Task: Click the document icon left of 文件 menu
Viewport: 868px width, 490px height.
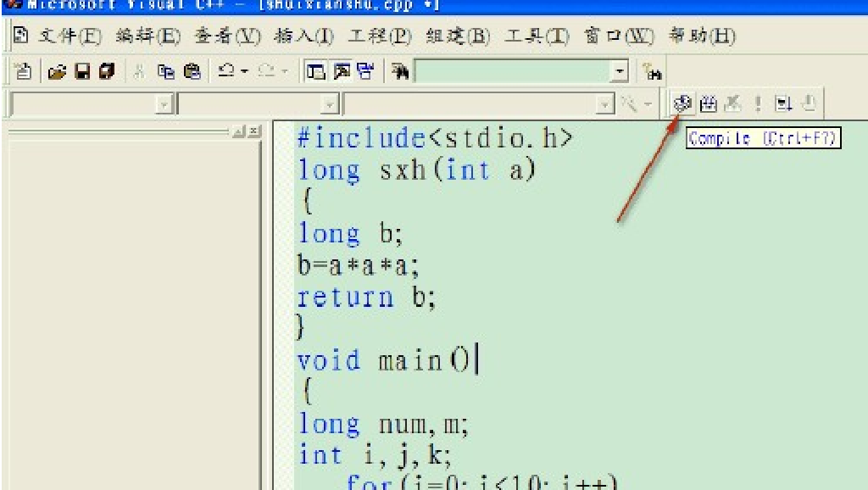Action: 21,35
